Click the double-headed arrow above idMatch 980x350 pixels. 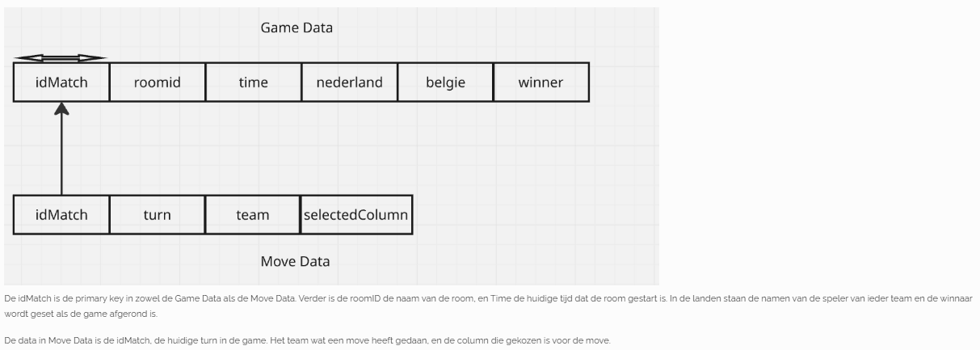61,58
